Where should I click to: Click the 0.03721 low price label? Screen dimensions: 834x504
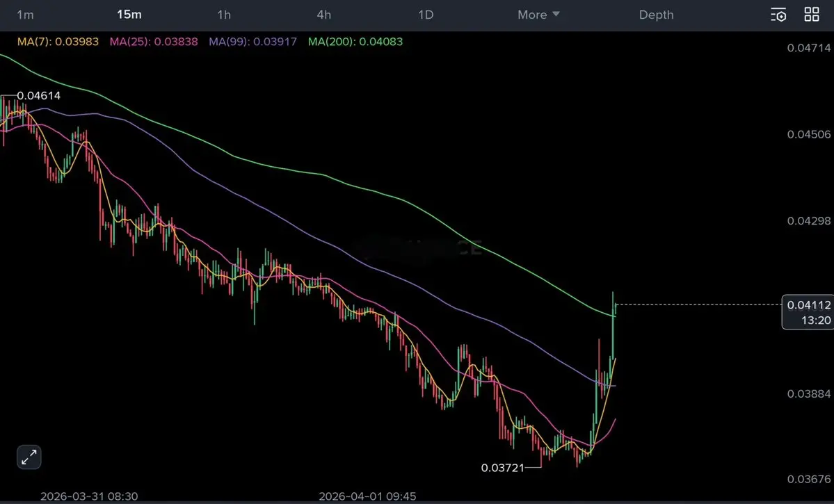click(503, 468)
